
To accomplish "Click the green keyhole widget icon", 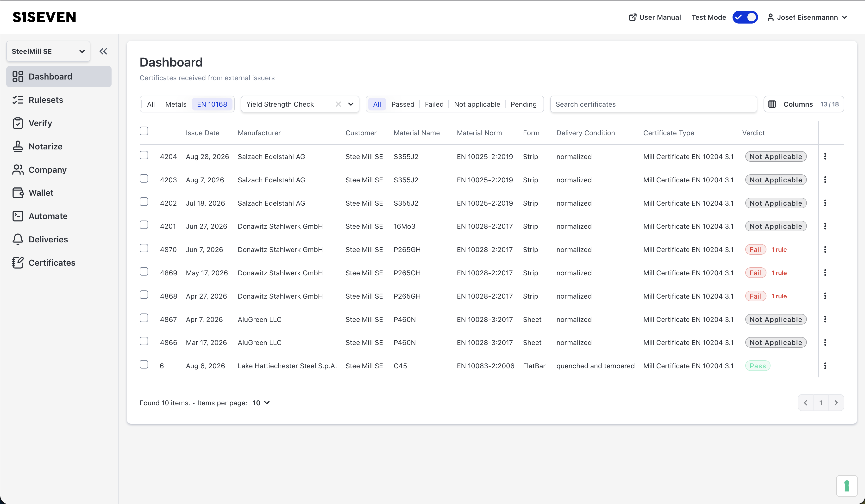I will click(847, 486).
